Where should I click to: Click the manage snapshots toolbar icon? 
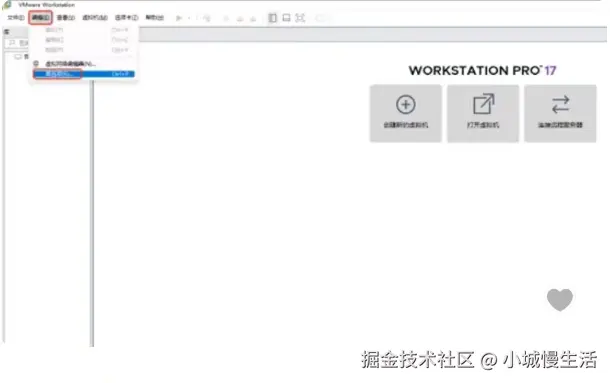[253, 18]
